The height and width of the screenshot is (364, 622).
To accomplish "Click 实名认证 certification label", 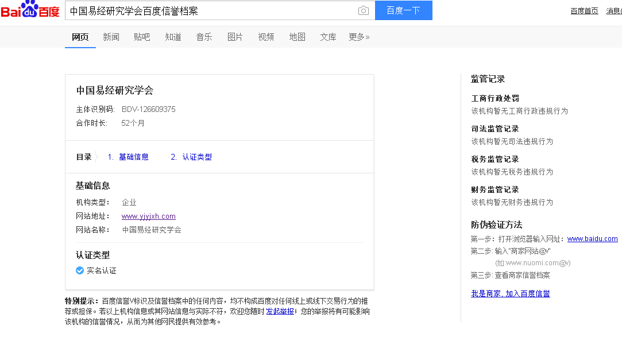I will coord(102,270).
